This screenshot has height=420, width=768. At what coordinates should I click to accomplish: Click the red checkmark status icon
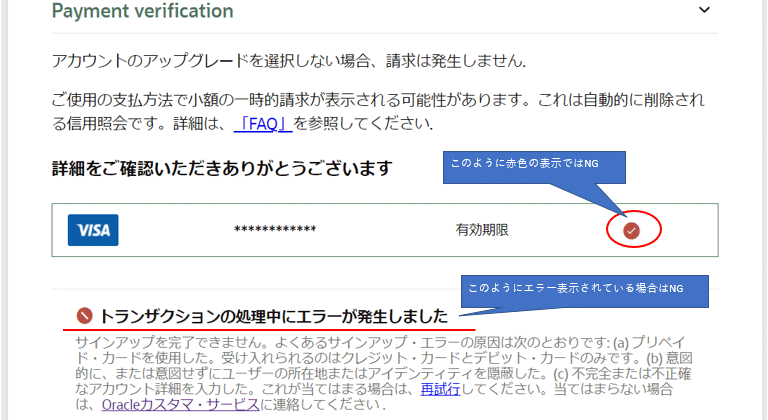click(x=631, y=230)
